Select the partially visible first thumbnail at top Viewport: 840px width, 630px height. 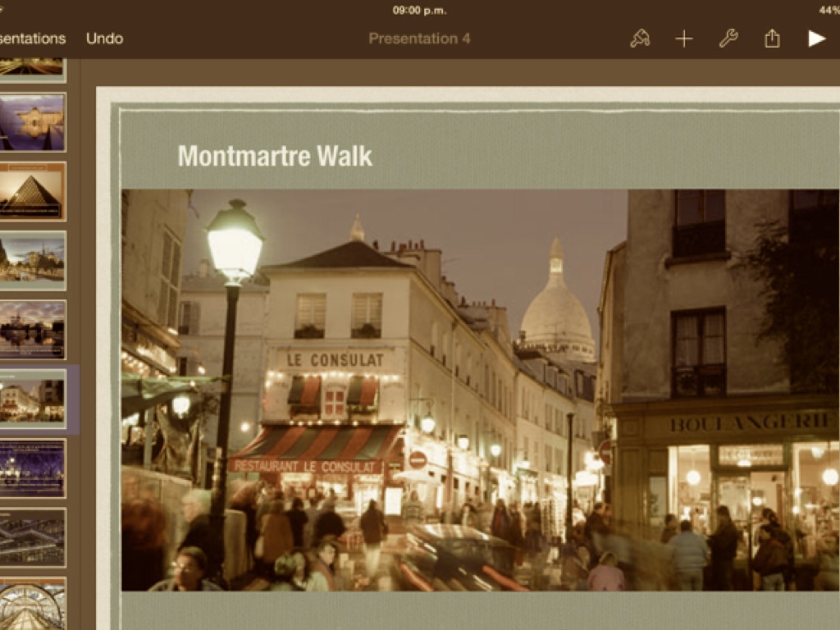point(33,68)
